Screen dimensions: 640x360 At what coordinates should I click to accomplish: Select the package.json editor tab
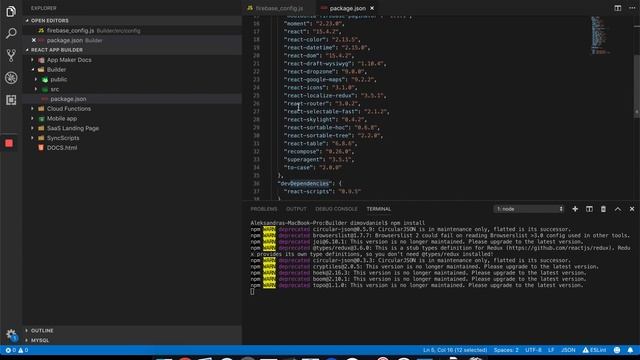click(x=347, y=8)
